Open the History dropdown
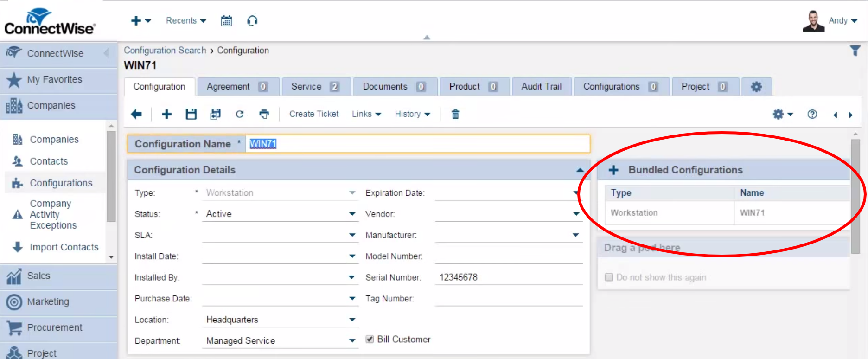This screenshot has width=868, height=359. 412,114
